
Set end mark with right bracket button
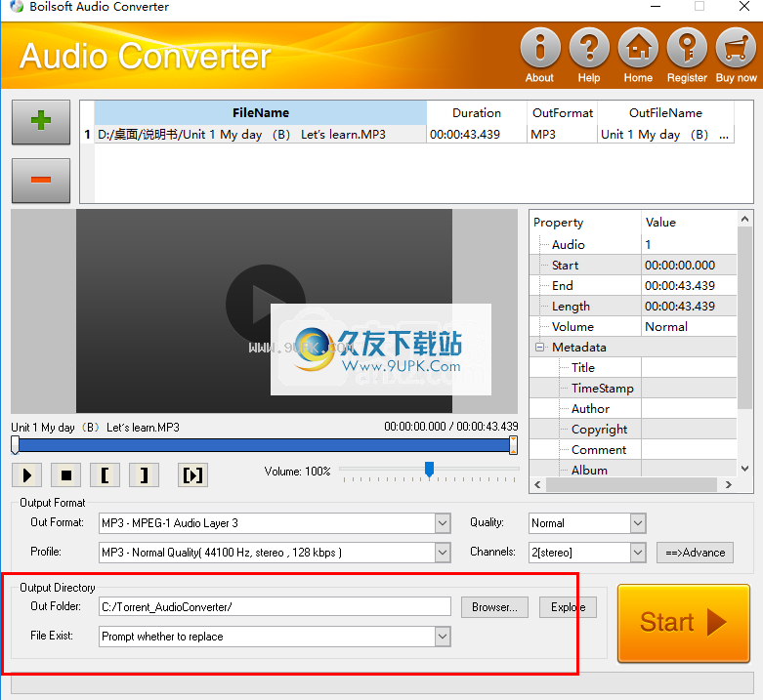tap(144, 474)
